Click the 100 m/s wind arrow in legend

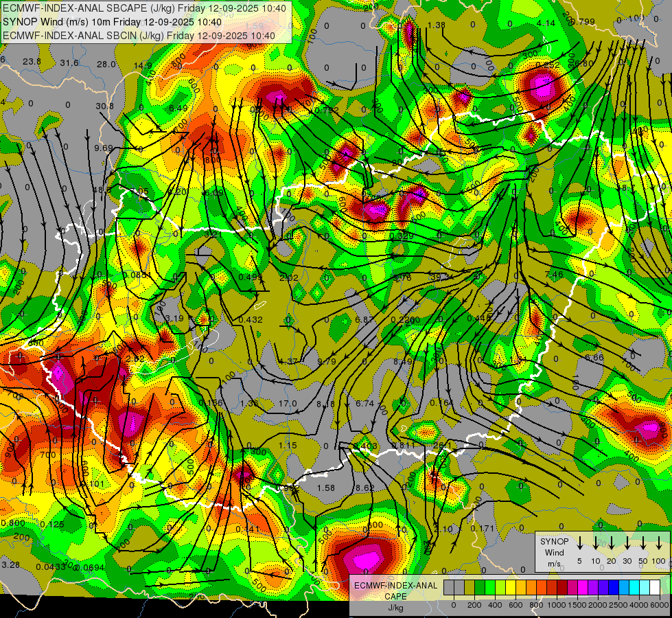(x=659, y=542)
